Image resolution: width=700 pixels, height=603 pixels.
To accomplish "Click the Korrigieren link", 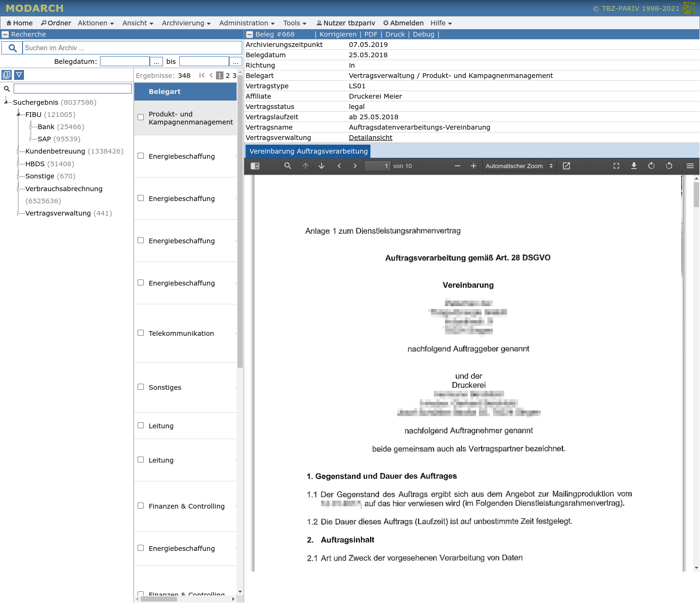I will [x=338, y=34].
